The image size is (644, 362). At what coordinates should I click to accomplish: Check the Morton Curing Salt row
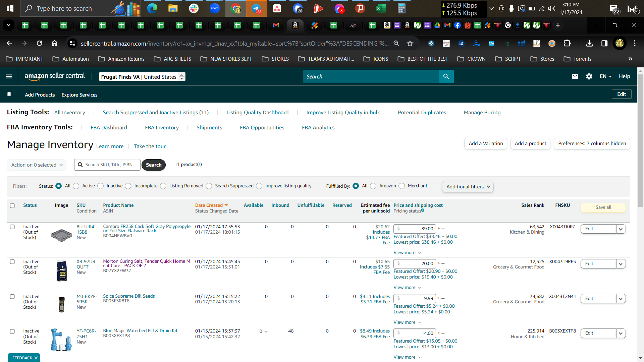click(x=12, y=262)
